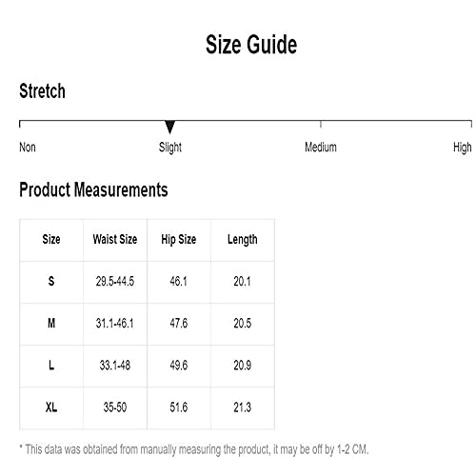
Task: Click the Length column header
Action: click(243, 240)
